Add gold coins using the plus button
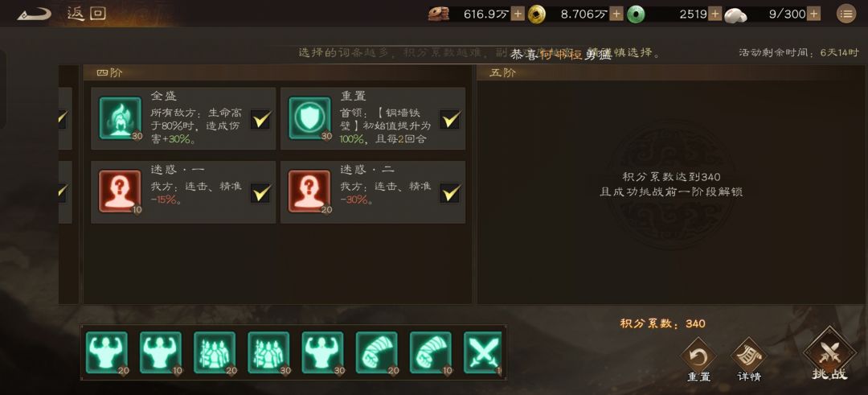 coord(616,14)
